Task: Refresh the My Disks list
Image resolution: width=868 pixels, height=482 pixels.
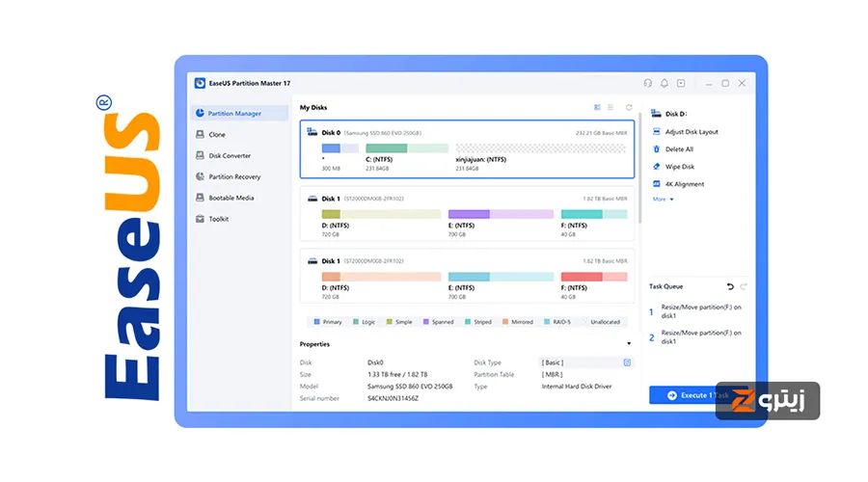Action: coord(629,107)
